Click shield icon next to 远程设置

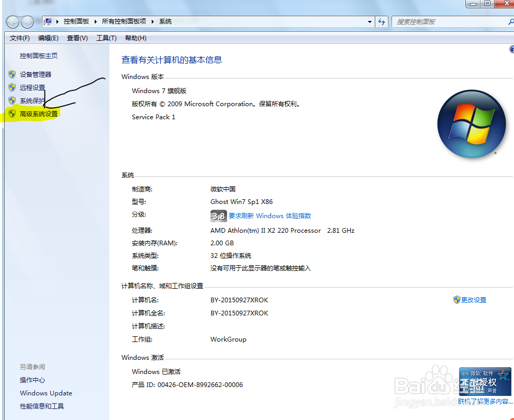12,87
